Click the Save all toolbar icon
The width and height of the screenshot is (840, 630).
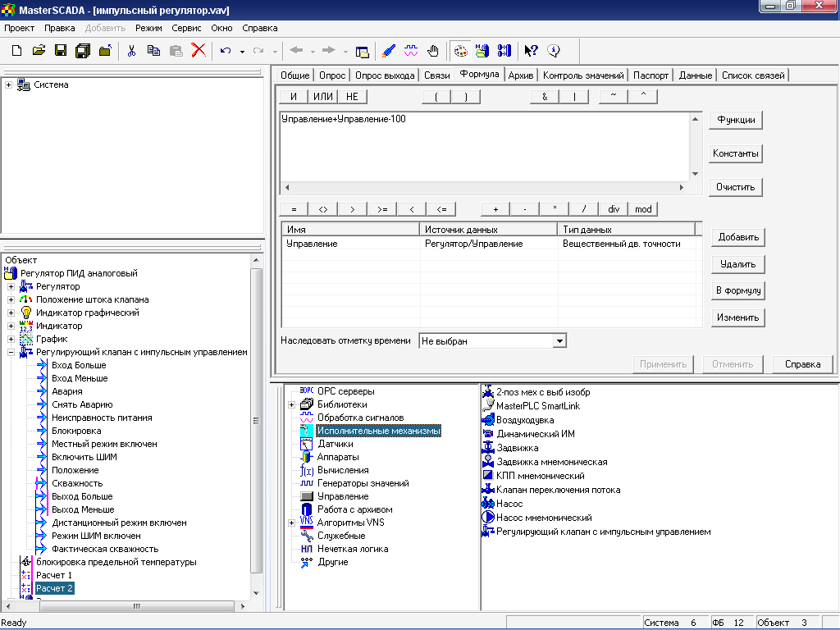click(x=83, y=51)
